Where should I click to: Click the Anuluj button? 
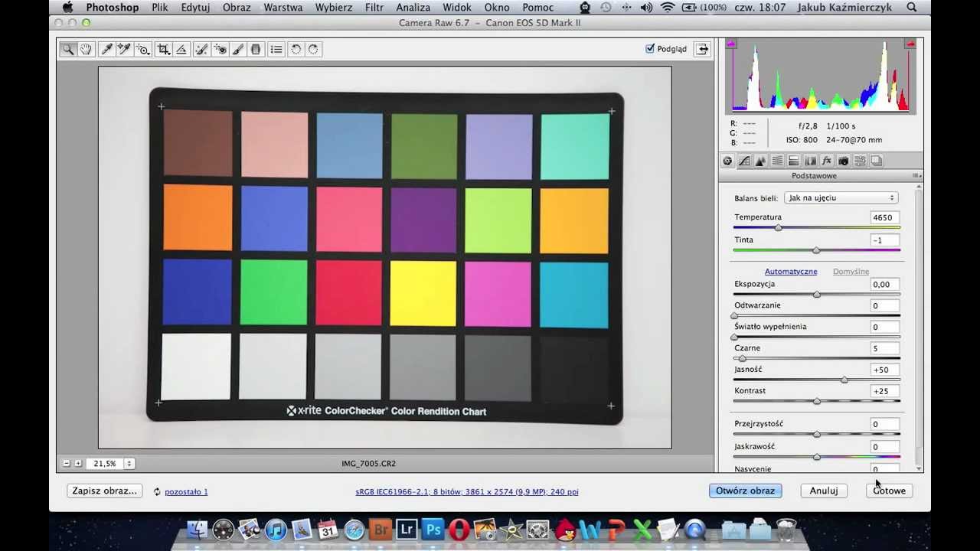824,491
